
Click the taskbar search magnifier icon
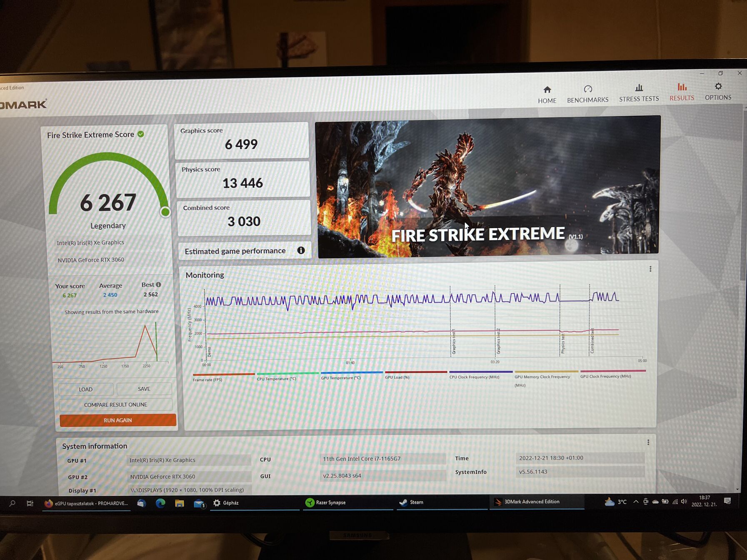point(12,503)
